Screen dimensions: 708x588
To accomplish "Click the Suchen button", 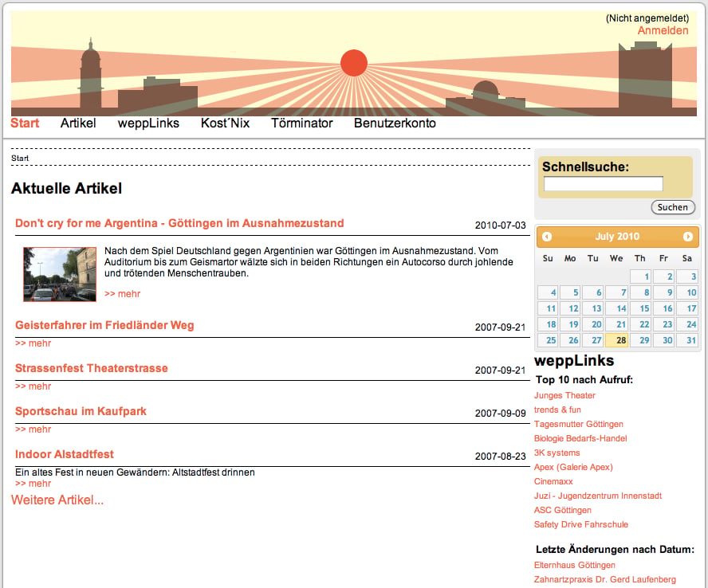I will click(673, 207).
